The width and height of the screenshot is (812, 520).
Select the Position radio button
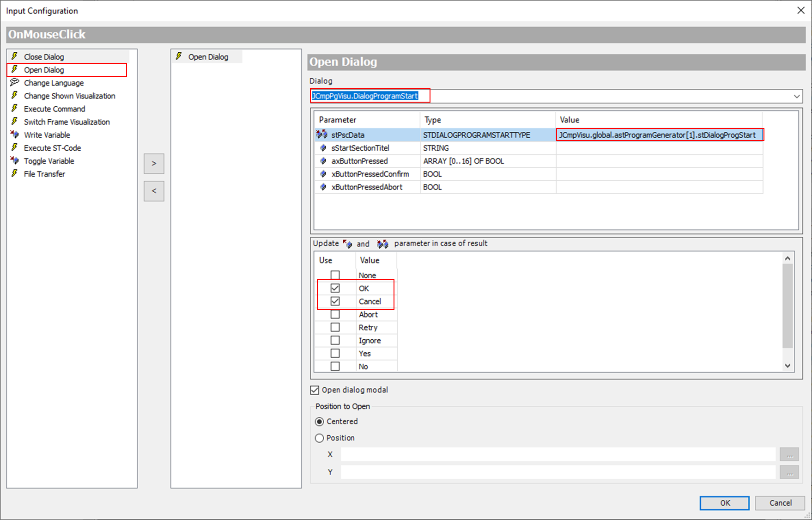[319, 438]
